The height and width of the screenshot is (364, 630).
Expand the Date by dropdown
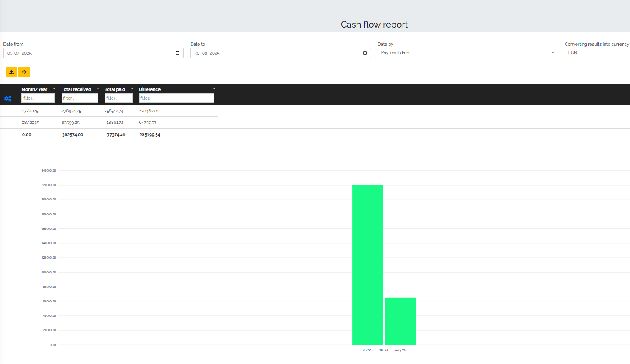(x=467, y=53)
